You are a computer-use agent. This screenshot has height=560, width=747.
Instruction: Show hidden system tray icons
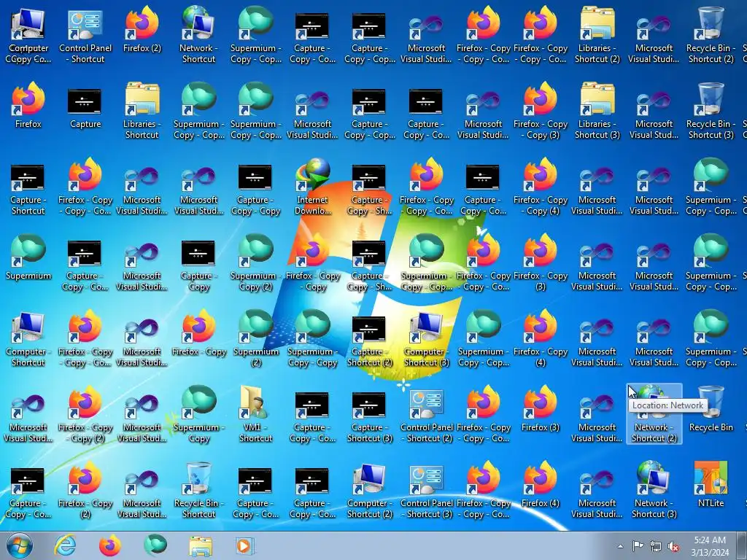pyautogui.click(x=620, y=546)
